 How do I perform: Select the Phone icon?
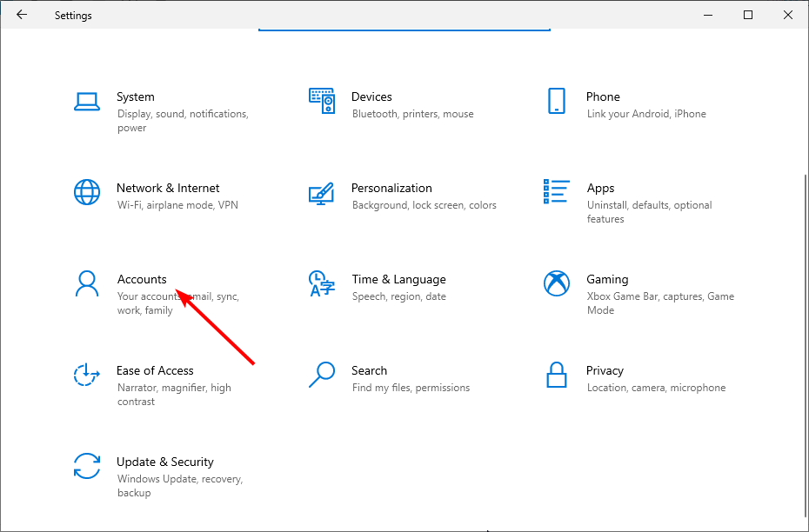[x=557, y=101]
